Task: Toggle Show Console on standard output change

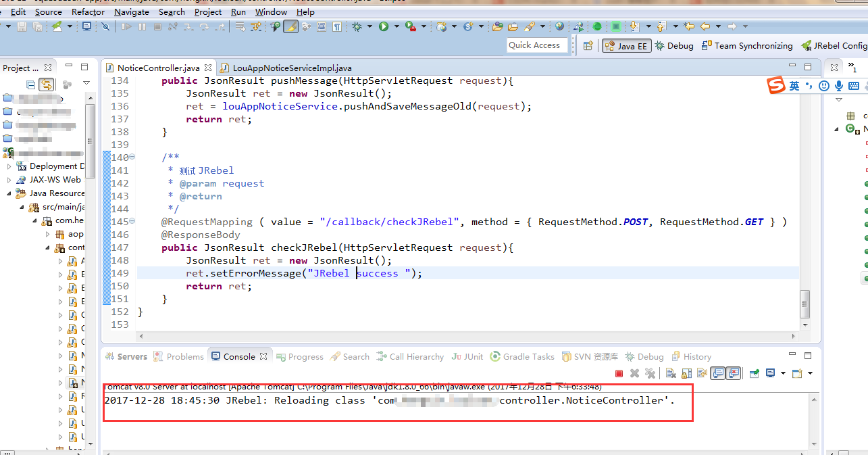Action: tap(718, 373)
